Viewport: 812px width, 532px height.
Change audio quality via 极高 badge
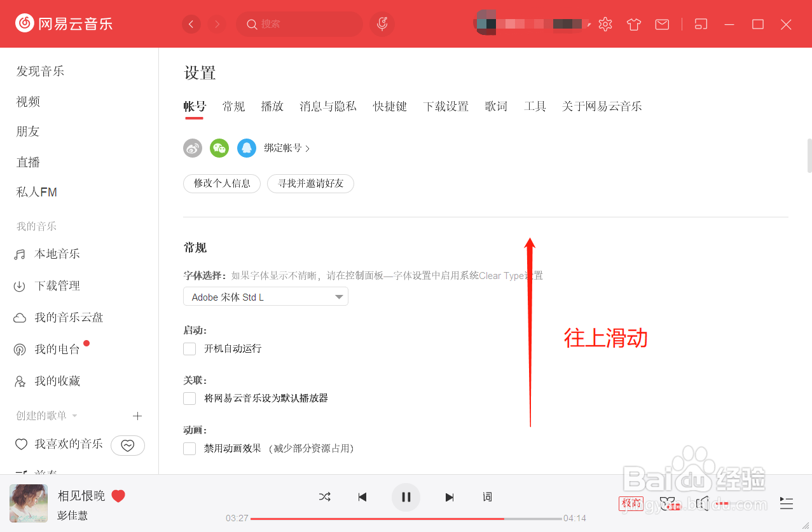tap(631, 504)
